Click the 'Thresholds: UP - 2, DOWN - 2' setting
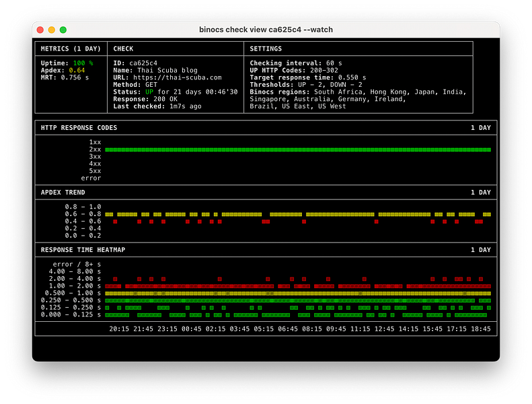Image resolution: width=532 pixels, height=404 pixels. (306, 85)
